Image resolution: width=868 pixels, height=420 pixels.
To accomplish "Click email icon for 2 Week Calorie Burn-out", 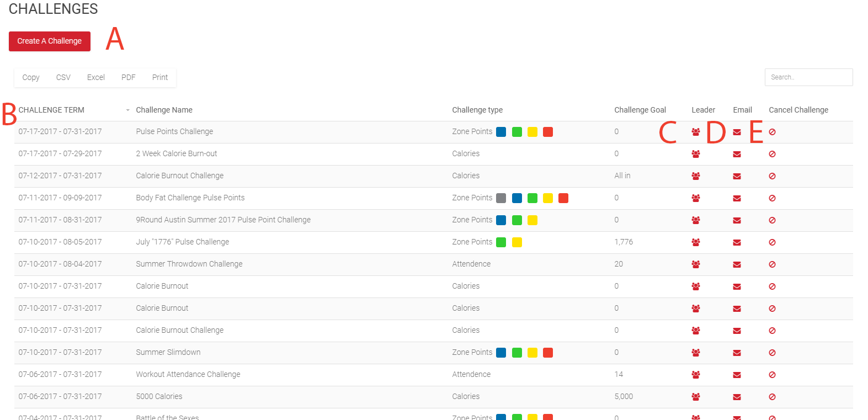I will [x=737, y=154].
